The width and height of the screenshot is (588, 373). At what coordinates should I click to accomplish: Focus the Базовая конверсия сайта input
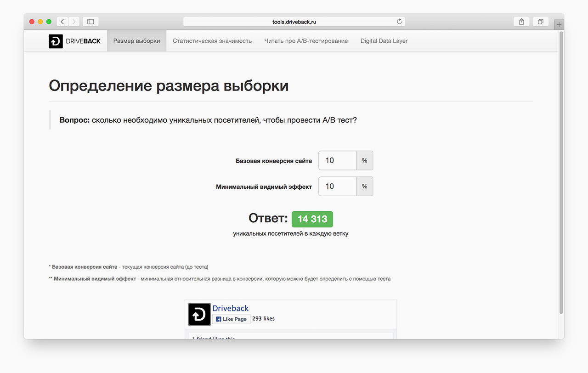338,161
